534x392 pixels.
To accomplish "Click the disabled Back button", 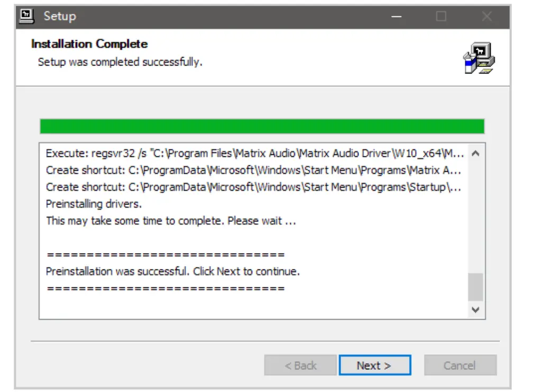I will tap(300, 366).
